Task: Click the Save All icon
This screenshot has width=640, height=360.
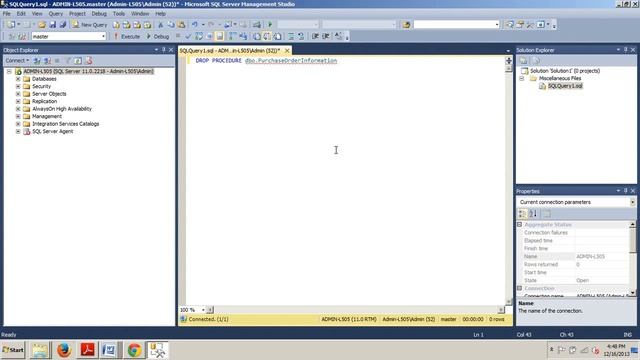Action: tap(63, 25)
